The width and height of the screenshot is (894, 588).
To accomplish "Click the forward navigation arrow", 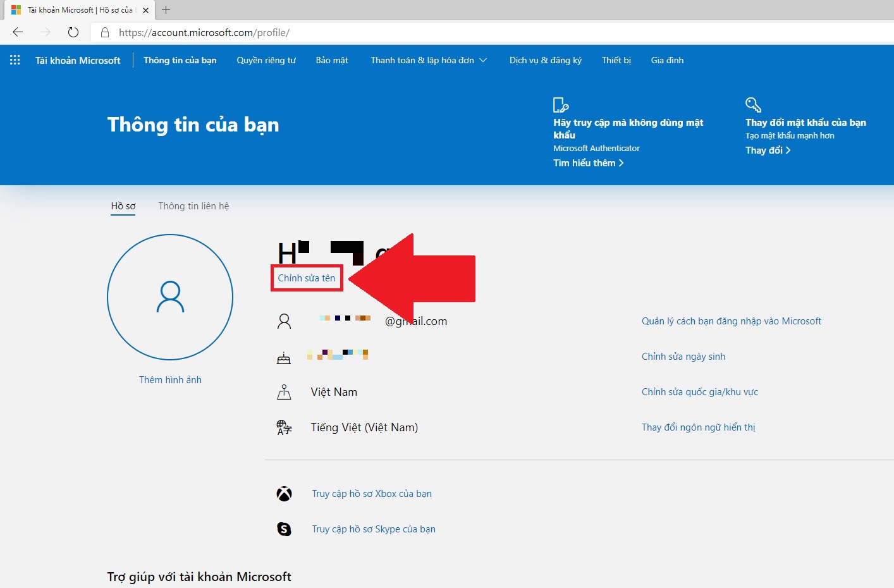I will [x=46, y=32].
